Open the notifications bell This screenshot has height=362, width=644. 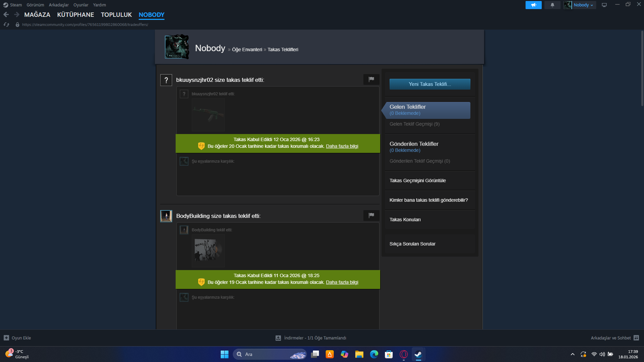point(552,5)
